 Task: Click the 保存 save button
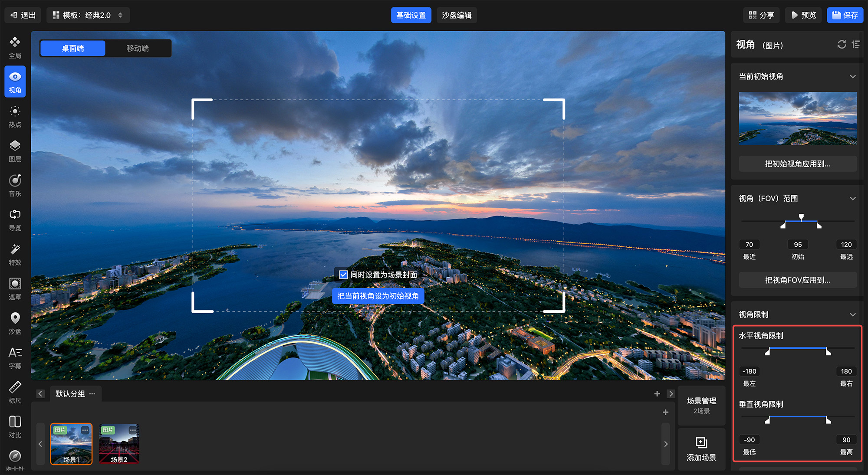pos(845,15)
